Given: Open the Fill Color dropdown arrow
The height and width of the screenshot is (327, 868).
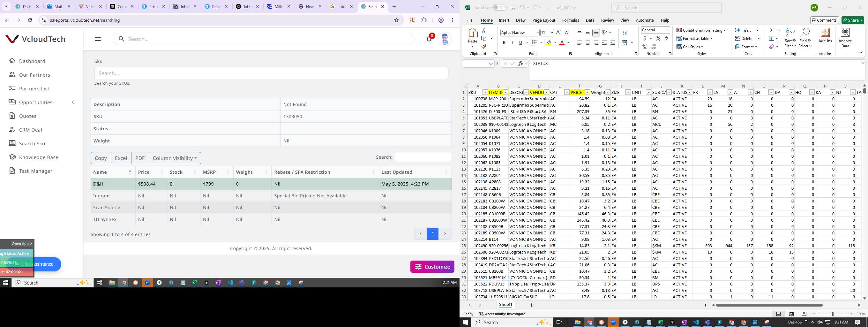Looking at the screenshot, I should 555,43.
